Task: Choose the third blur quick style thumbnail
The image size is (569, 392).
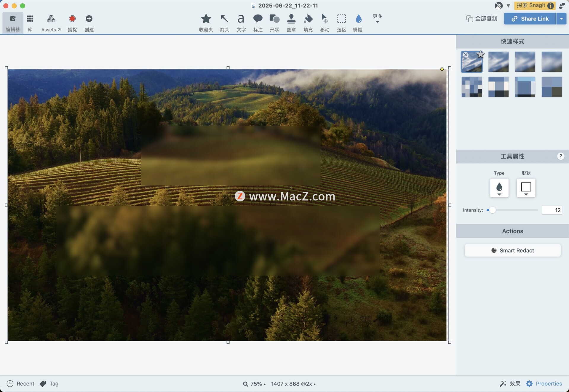Action: 525,62
